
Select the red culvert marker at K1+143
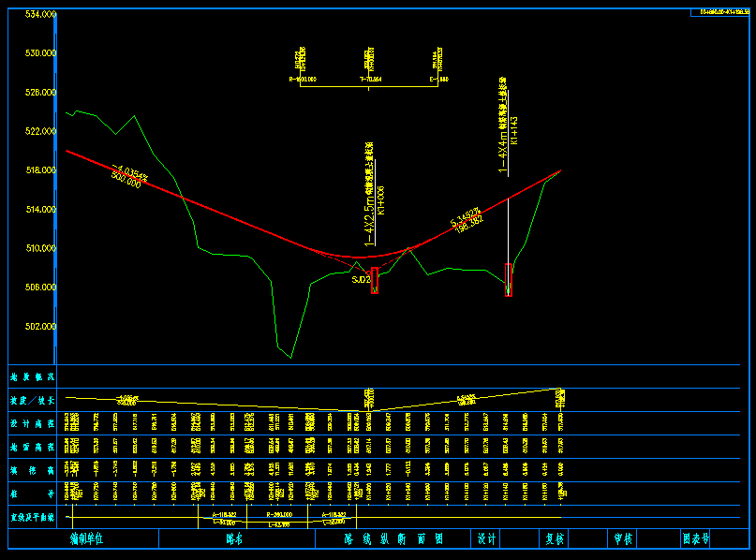[x=509, y=279]
